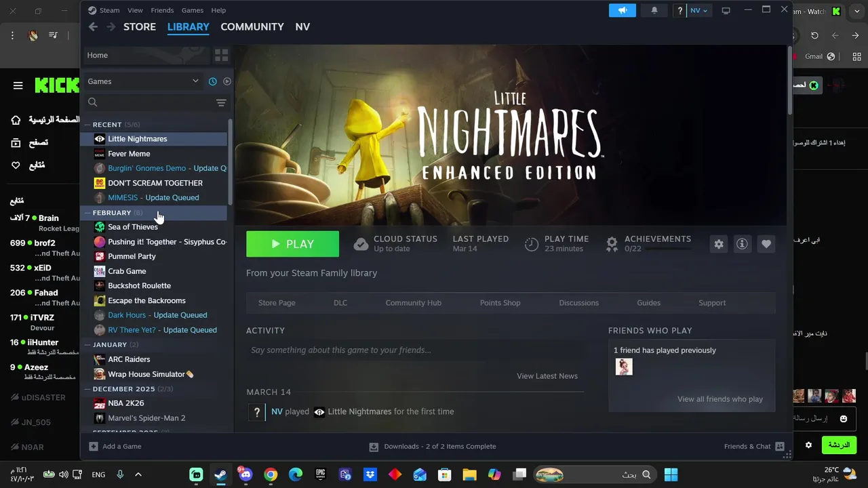Open game settings gear for Little Nightmares
Viewport: 868px width, 488px height.
click(x=719, y=244)
